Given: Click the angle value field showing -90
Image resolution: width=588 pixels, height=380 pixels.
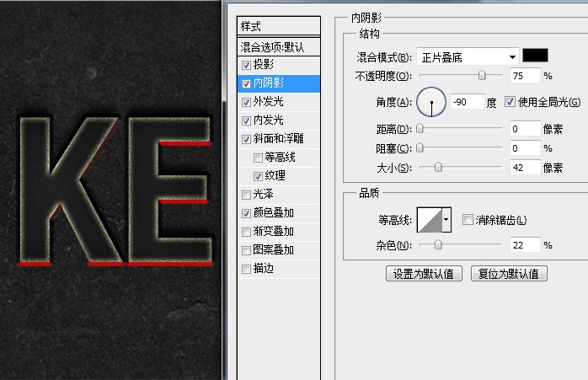Looking at the screenshot, I should click(468, 102).
